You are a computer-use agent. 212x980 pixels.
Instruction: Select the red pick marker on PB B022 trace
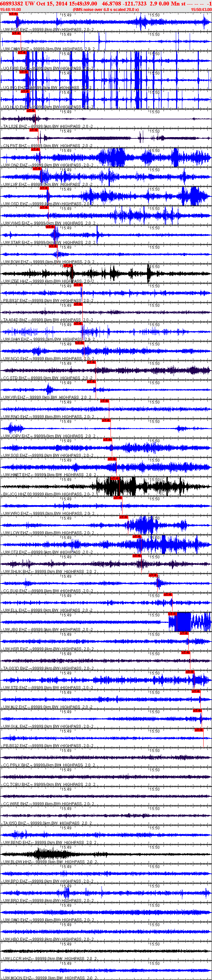click(199, 730)
